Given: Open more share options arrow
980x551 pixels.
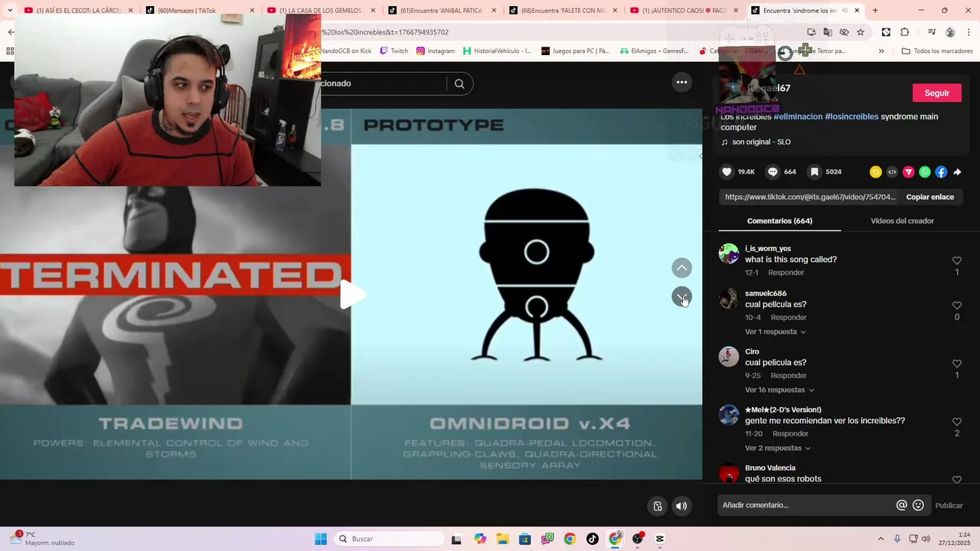Looking at the screenshot, I should [x=957, y=172].
